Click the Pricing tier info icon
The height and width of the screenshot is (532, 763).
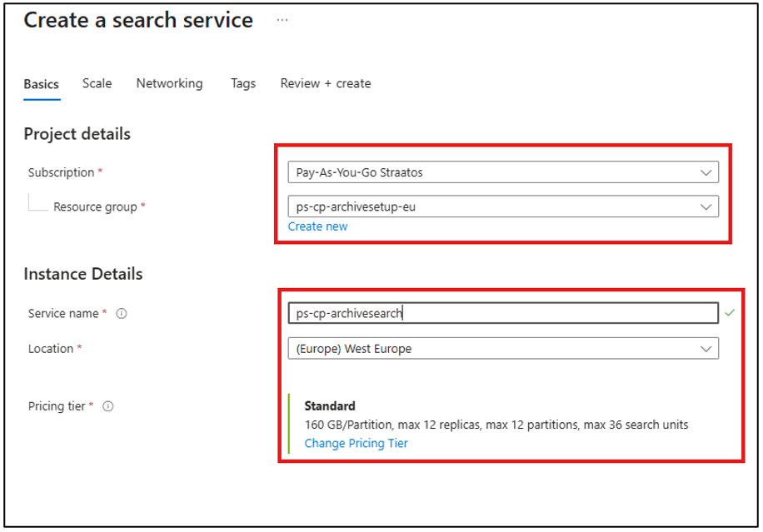click(108, 406)
